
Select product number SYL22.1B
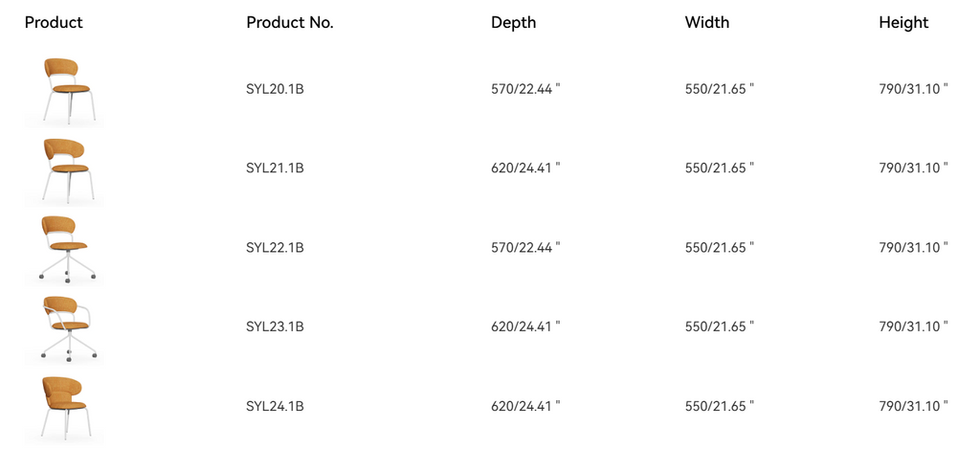[x=275, y=248]
